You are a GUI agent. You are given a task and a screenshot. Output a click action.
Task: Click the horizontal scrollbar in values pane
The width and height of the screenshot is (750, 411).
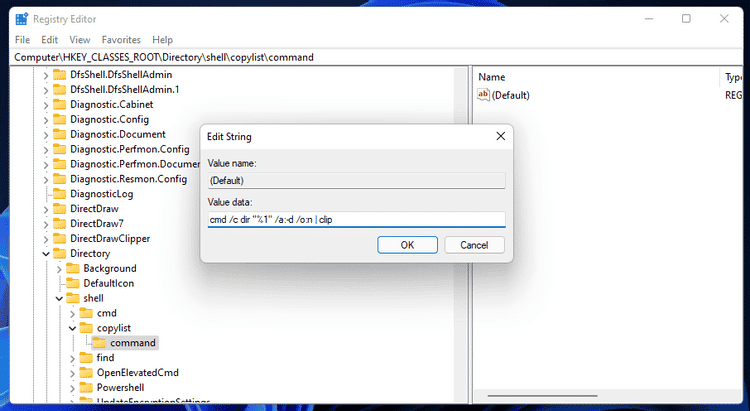tap(542, 396)
